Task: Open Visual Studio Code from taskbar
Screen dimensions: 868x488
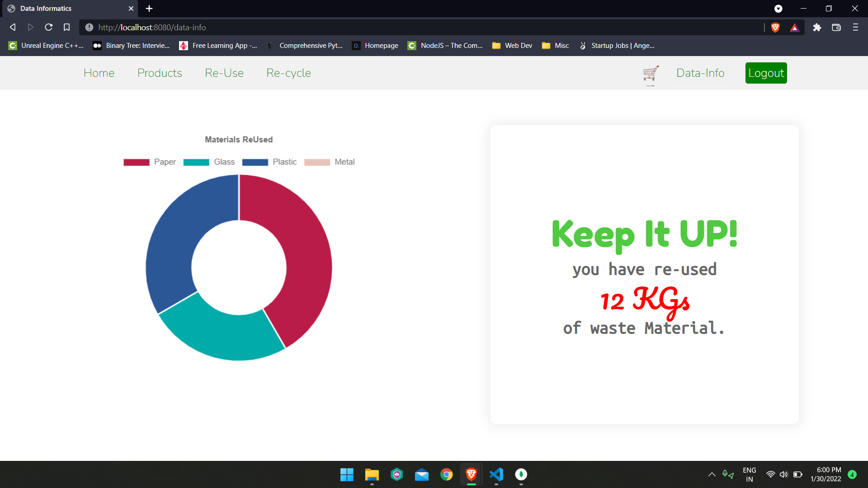Action: pyautogui.click(x=496, y=474)
